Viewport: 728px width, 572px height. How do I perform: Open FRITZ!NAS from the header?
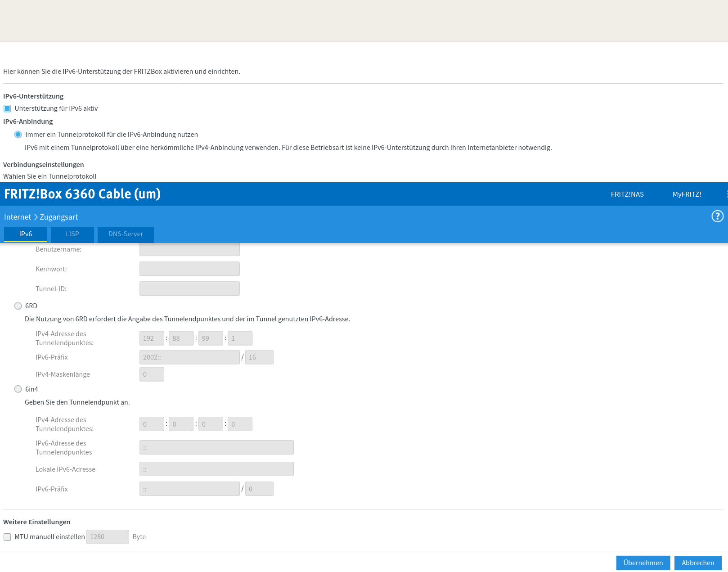pyautogui.click(x=627, y=194)
